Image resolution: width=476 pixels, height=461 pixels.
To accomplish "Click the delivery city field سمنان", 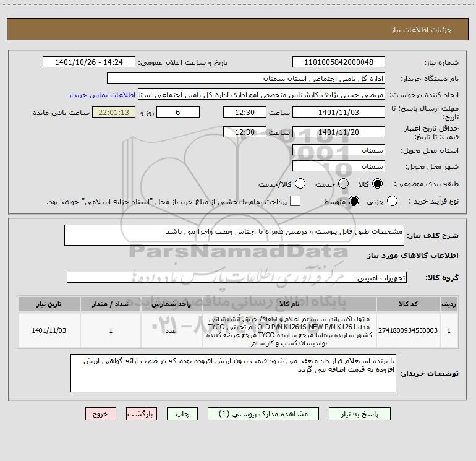I will click(339, 166).
